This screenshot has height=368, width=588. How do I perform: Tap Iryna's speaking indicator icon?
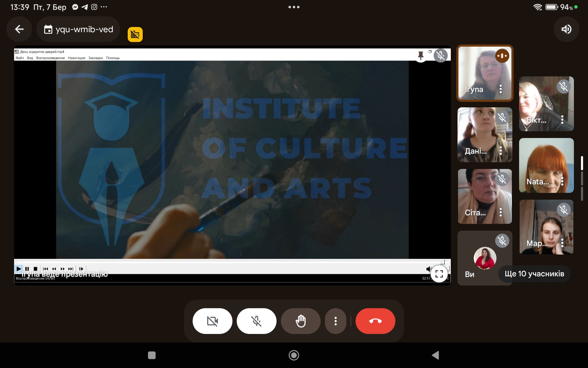pos(502,56)
